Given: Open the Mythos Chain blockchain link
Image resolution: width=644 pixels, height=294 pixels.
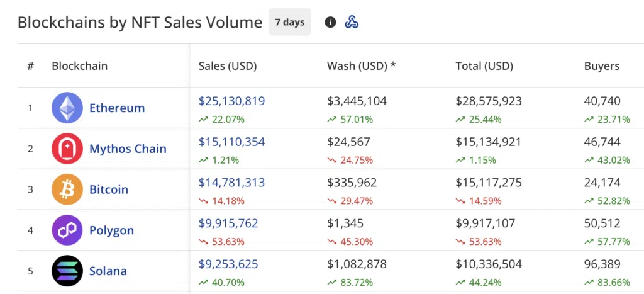Looking at the screenshot, I should click(128, 149).
